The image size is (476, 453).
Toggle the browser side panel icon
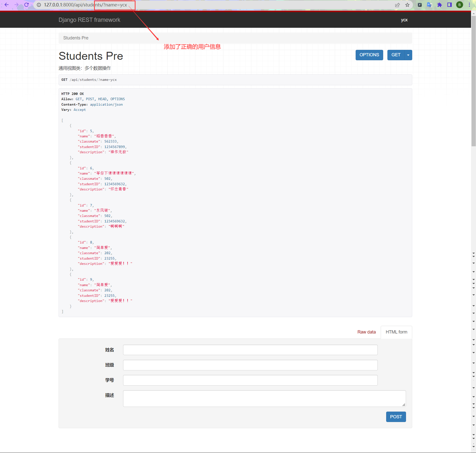pyautogui.click(x=449, y=5)
